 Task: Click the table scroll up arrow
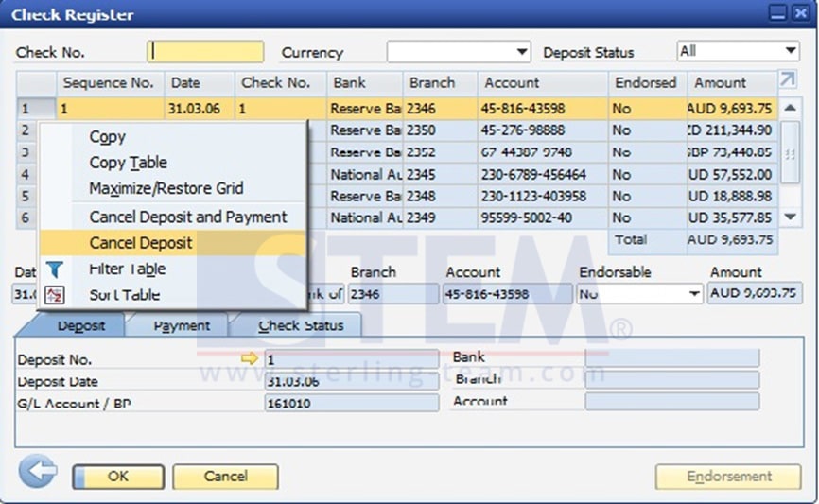(790, 108)
